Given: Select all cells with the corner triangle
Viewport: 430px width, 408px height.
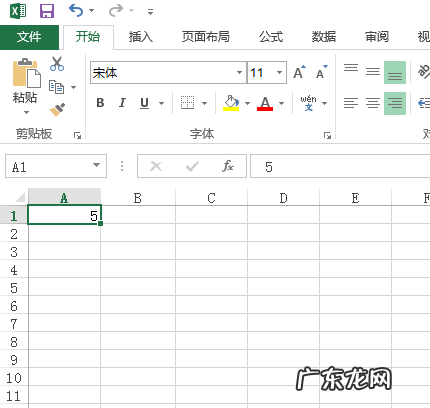Looking at the screenshot, I should tap(20, 197).
